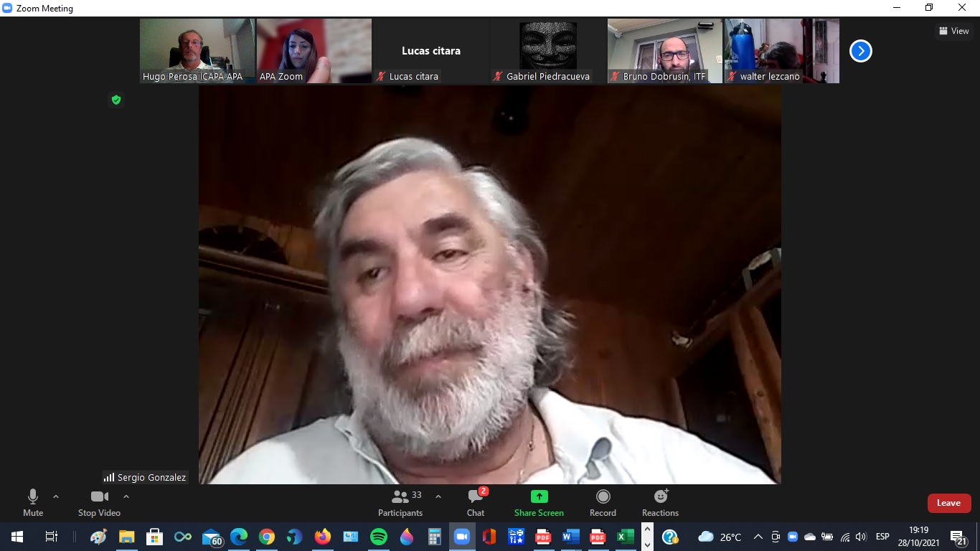This screenshot has width=980, height=551.
Task: Click the taskbar icons scroll-up arrow
Action: coord(647,529)
